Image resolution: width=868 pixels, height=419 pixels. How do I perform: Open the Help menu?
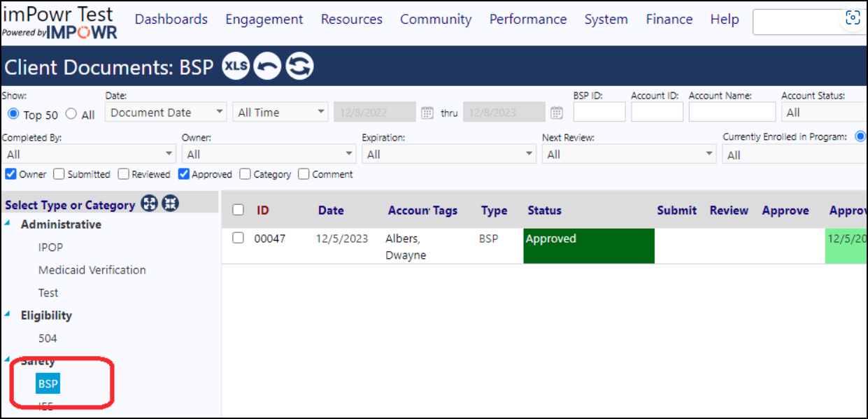click(x=725, y=20)
